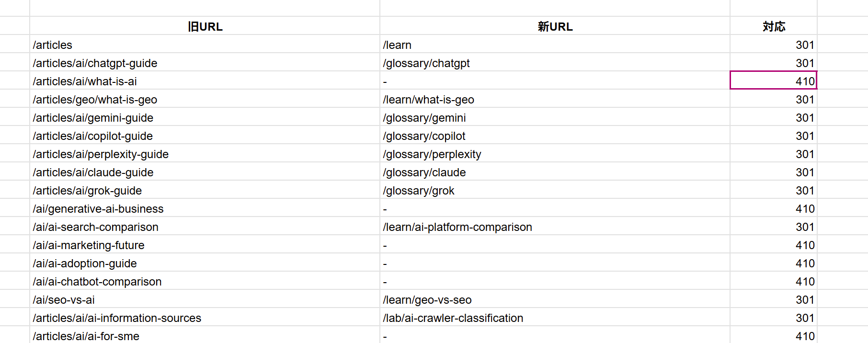
Task: Select the /glossary/gemini cell
Action: 555,117
